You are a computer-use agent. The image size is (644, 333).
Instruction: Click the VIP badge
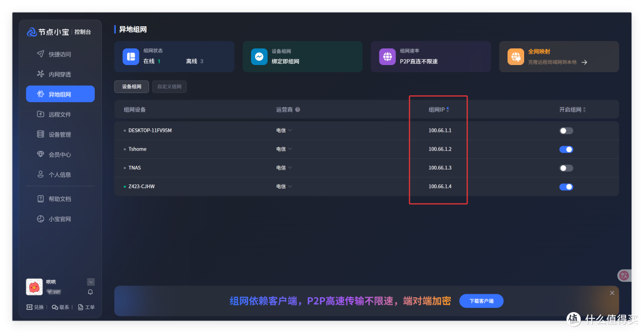tap(54, 292)
